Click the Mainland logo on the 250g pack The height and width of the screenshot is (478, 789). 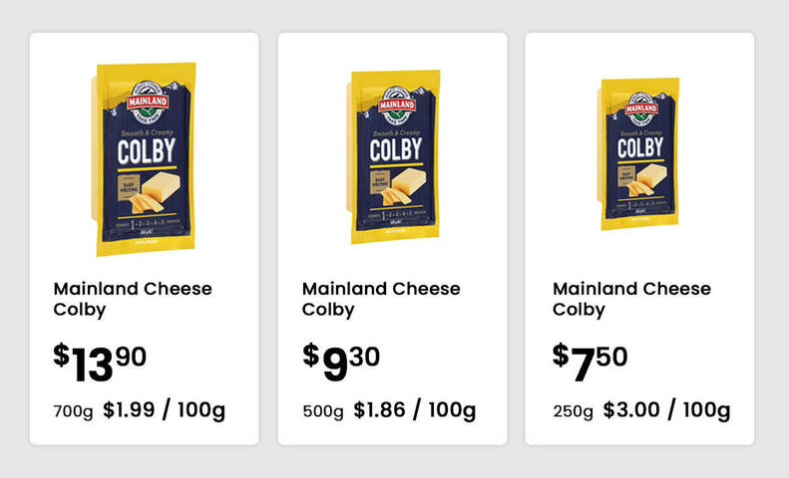tap(642, 108)
